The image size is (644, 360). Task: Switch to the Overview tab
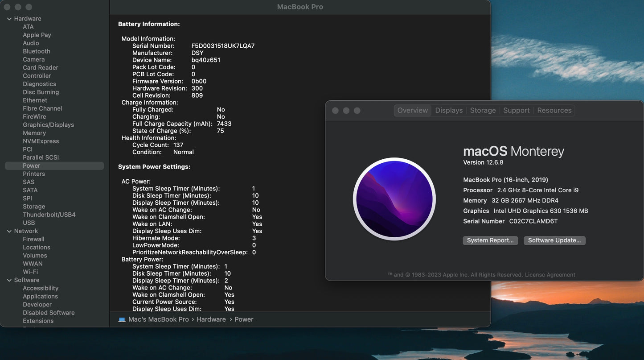tap(412, 110)
